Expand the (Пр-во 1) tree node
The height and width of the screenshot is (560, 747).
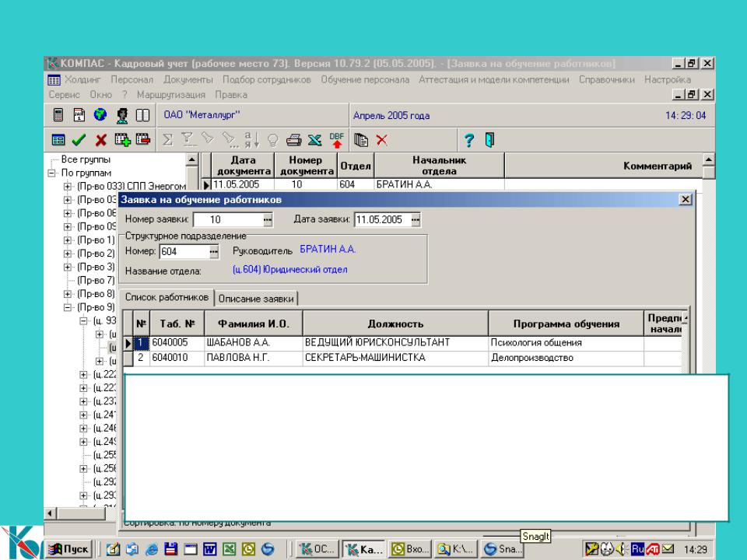68,240
